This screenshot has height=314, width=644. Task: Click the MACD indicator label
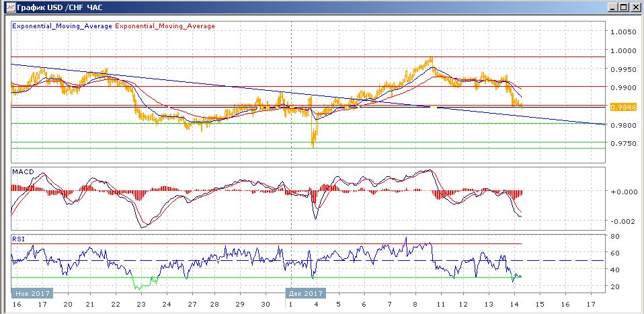point(23,171)
